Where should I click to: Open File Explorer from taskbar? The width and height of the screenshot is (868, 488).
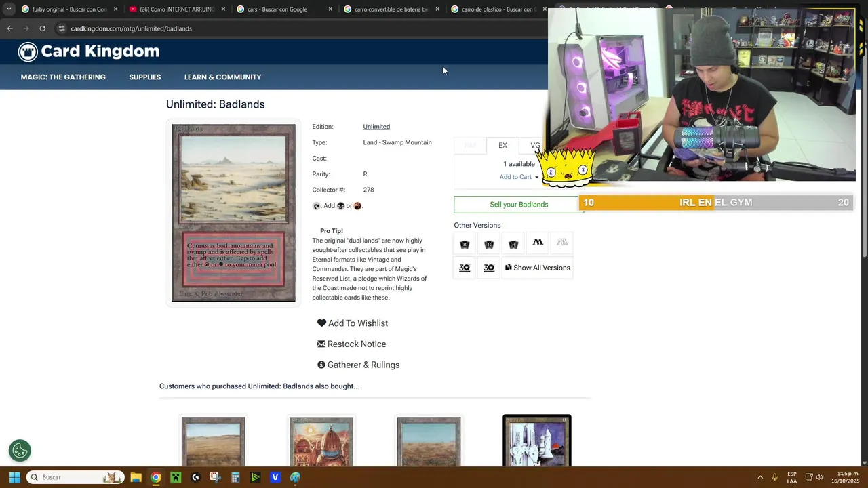click(x=136, y=477)
